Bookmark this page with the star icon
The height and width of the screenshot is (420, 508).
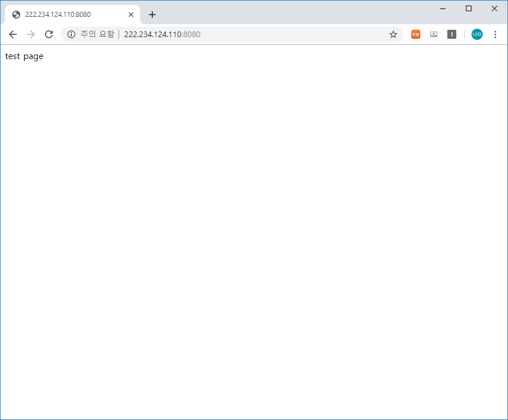pyautogui.click(x=393, y=34)
